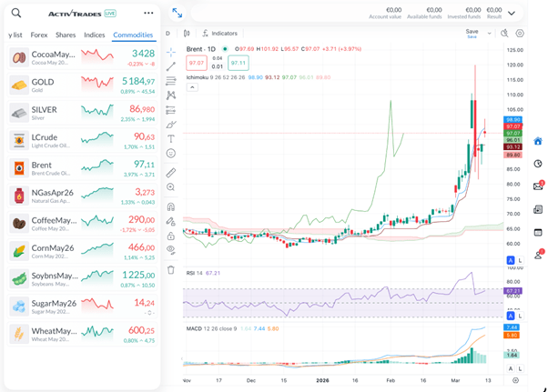Viewport: 548px width, 392px height.
Task: Switch to the Forex tab
Action: [x=39, y=35]
